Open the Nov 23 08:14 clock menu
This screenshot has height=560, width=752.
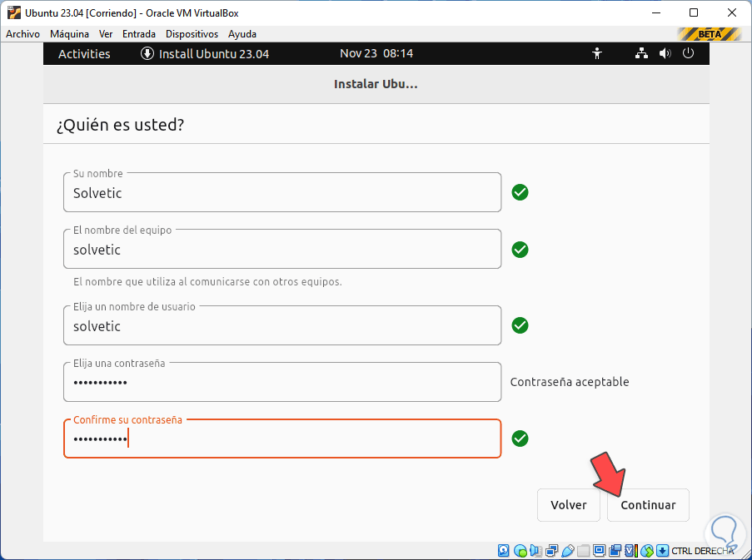(x=376, y=53)
